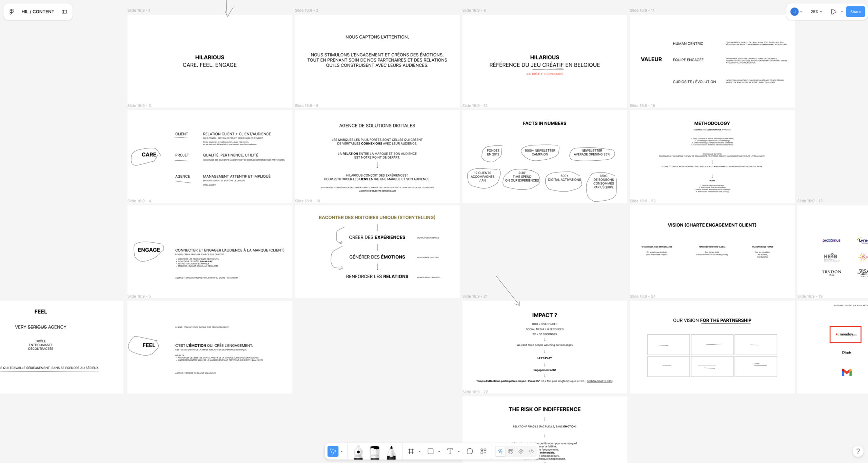Select the 'VERY SERIOUS AGENCY' text
Viewport: 868px width, 463px height.
tap(41, 327)
